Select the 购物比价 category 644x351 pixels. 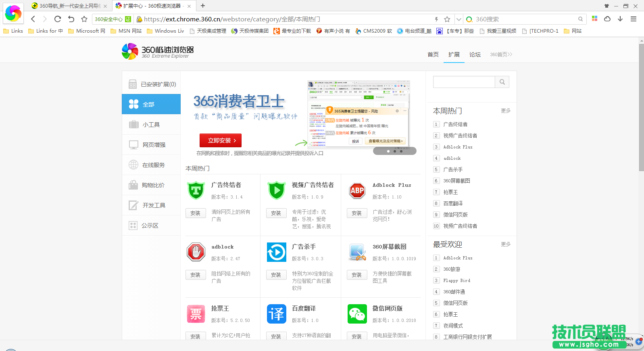(x=151, y=185)
